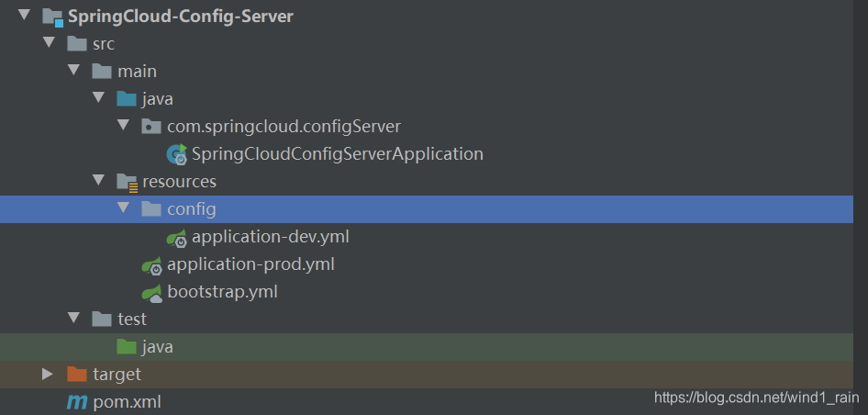Select the SpringCloud-Config-Server project name
868x415 pixels.
(x=181, y=17)
